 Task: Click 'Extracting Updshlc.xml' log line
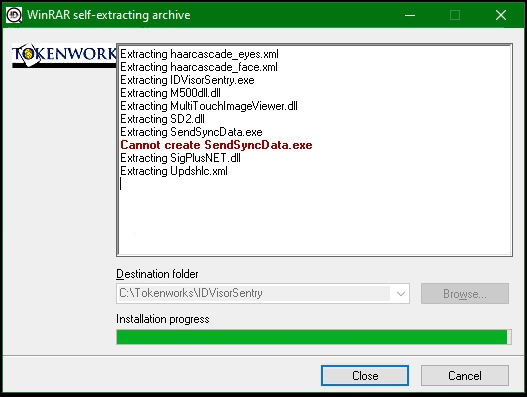[x=174, y=171]
